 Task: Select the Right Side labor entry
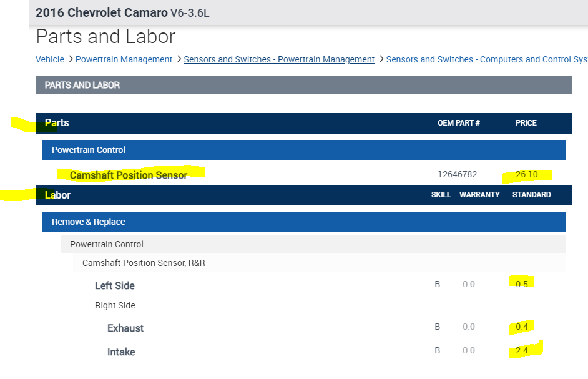coord(115,305)
